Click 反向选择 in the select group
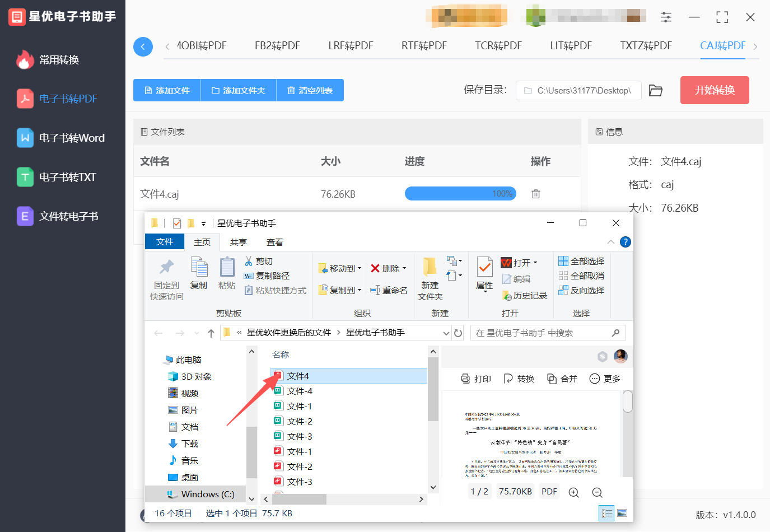The width and height of the screenshot is (770, 532). point(581,290)
